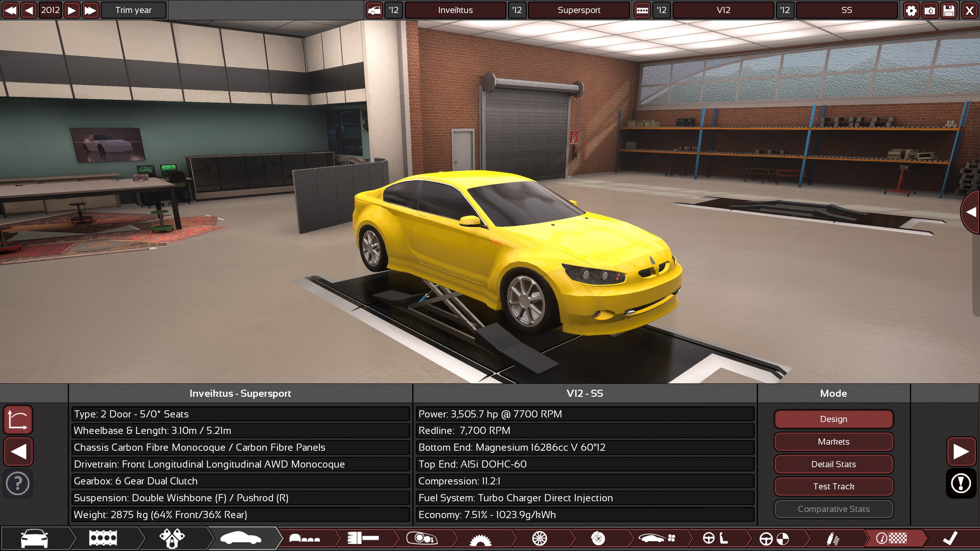
Task: Open the trim overview tab (car silhouette icon)
Action: pyautogui.click(x=241, y=538)
